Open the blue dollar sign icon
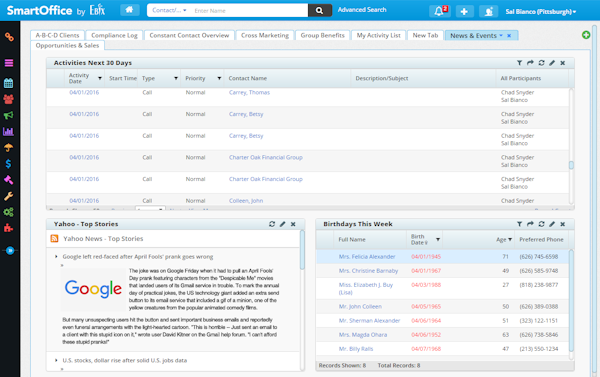The width and height of the screenshot is (600, 377). (x=8, y=164)
